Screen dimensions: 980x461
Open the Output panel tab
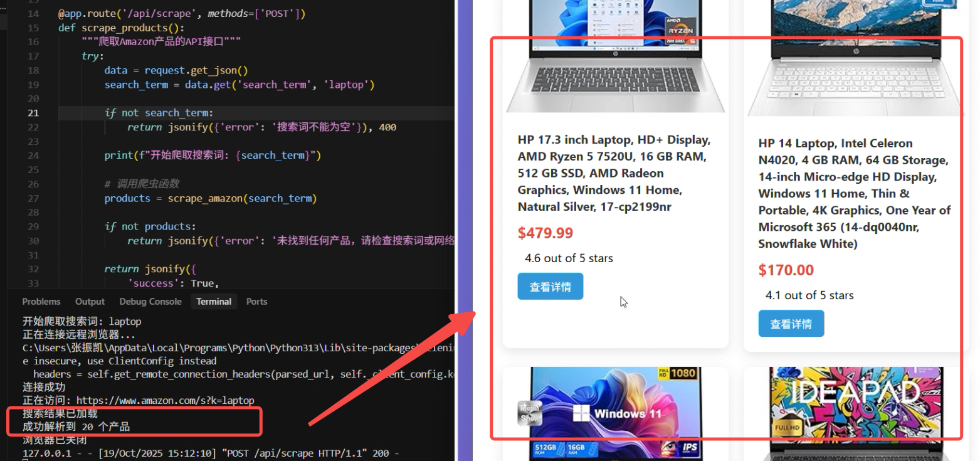coord(90,302)
